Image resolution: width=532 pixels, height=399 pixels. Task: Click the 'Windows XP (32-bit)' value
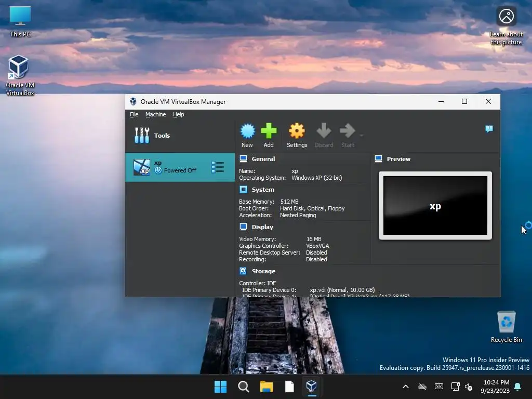click(317, 178)
